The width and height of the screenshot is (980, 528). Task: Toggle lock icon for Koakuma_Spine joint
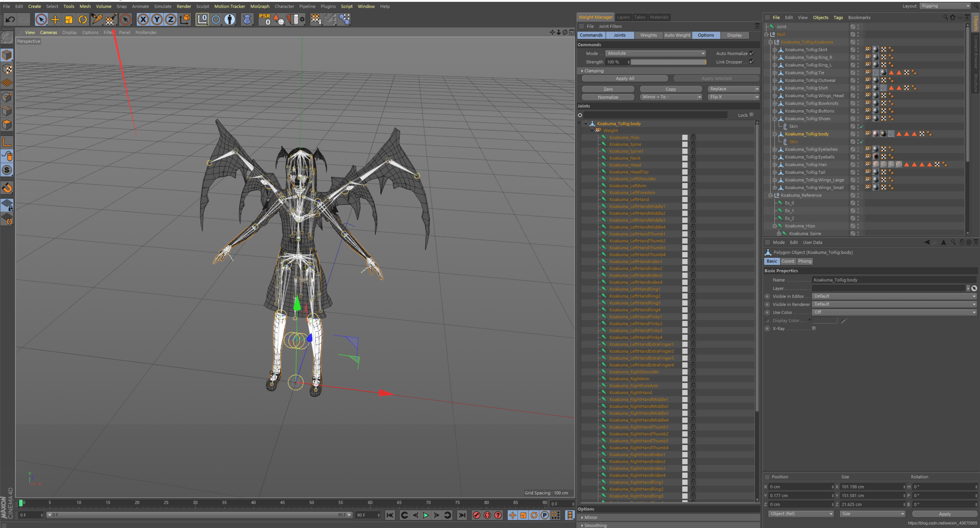pyautogui.click(x=693, y=144)
